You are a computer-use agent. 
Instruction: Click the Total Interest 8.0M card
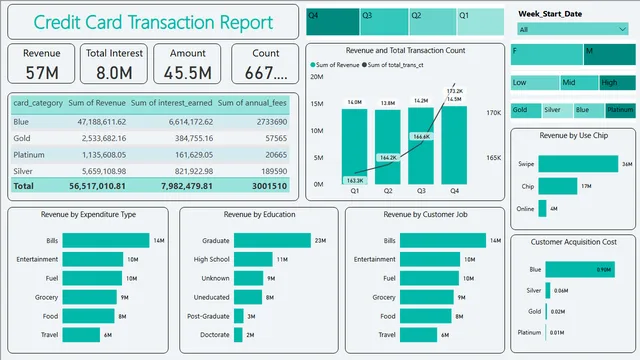114,64
